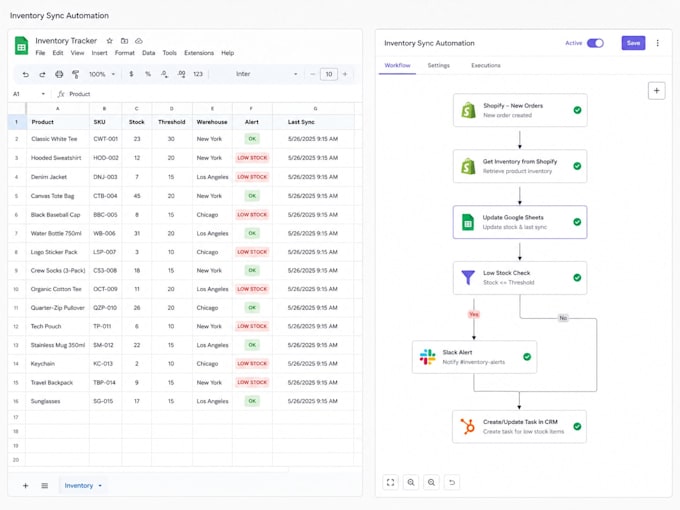Open the Insert menu
Screen dimensions: 680x510
99,53
